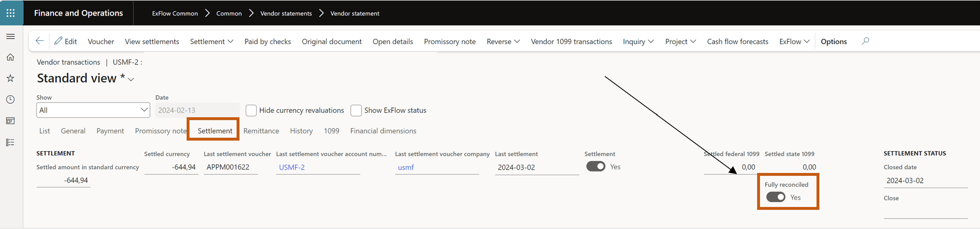The image size is (980, 229).
Task: Click the Edit pencil button
Action: (65, 41)
